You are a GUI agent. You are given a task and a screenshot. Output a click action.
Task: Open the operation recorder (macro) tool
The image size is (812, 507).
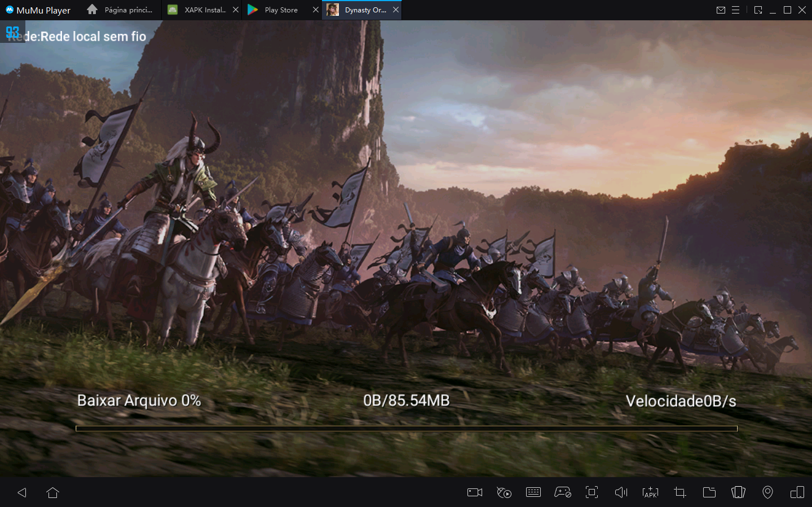pyautogui.click(x=504, y=492)
